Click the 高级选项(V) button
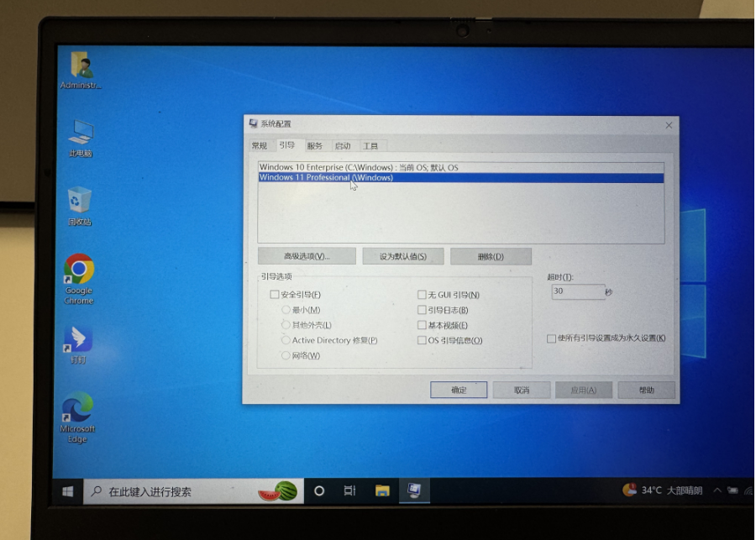Screen dimensions: 756x540 (307, 256)
